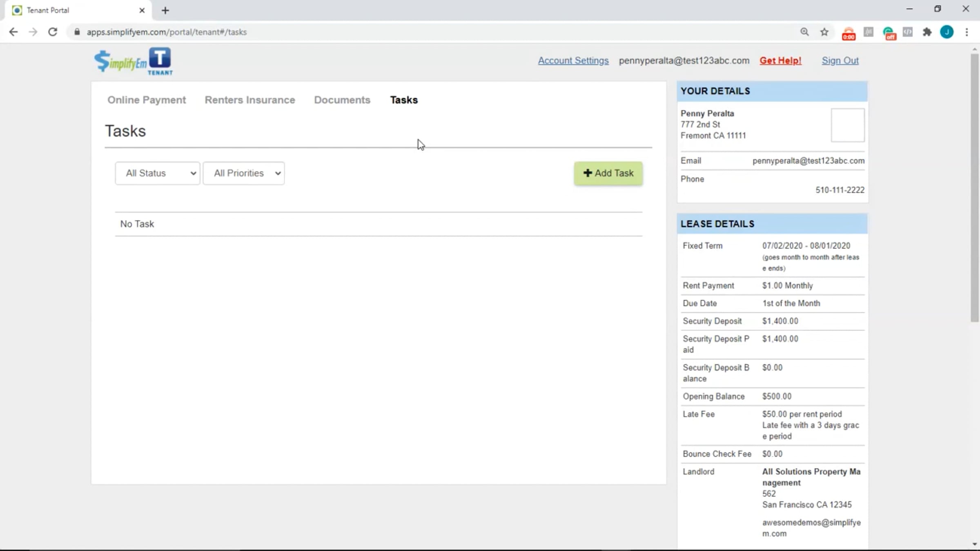980x551 pixels.
Task: Switch to the Documents tab
Action: point(342,100)
